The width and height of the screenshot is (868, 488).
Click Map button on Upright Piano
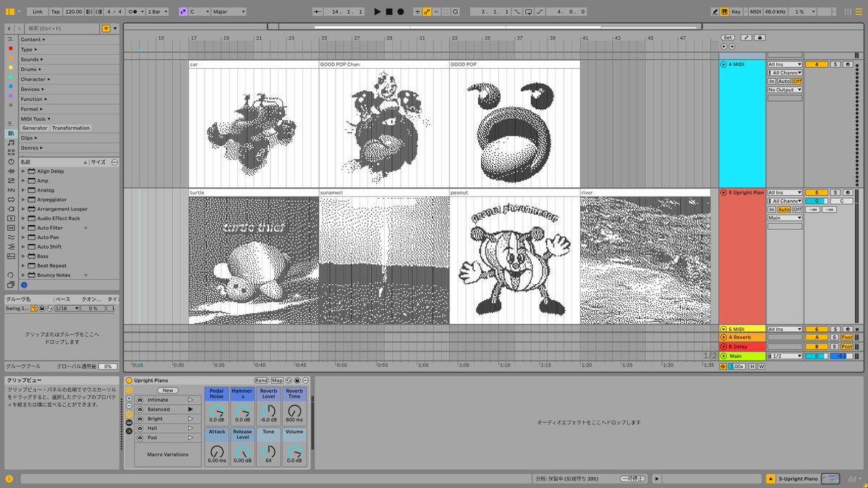(277, 380)
